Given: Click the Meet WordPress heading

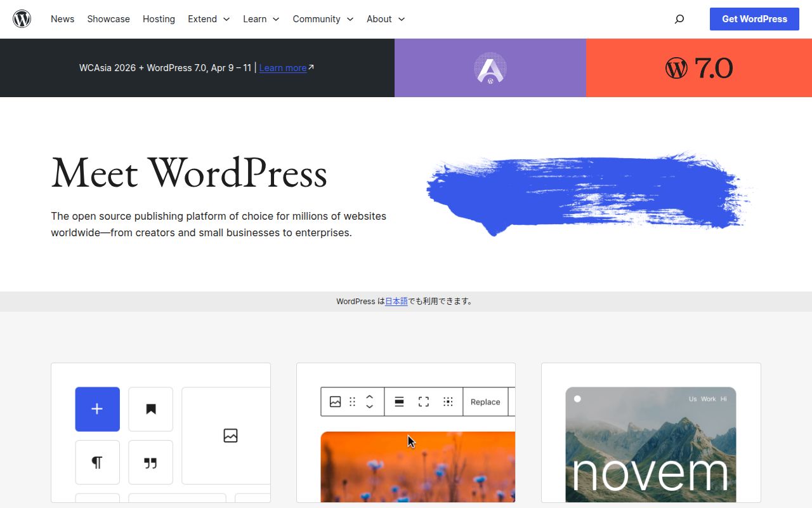Looking at the screenshot, I should pos(189,173).
